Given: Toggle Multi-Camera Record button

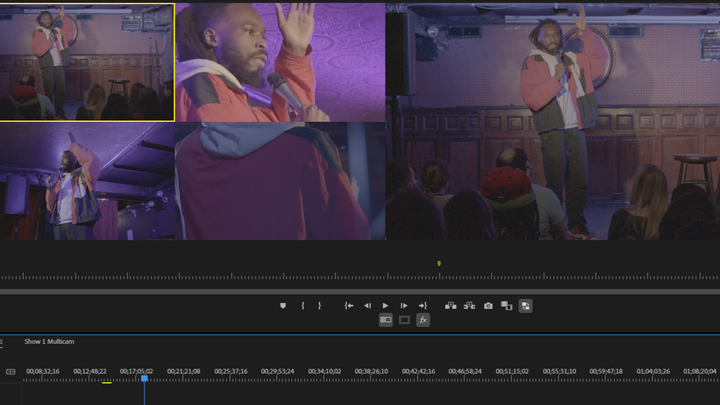Looking at the screenshot, I should pyautogui.click(x=526, y=306).
